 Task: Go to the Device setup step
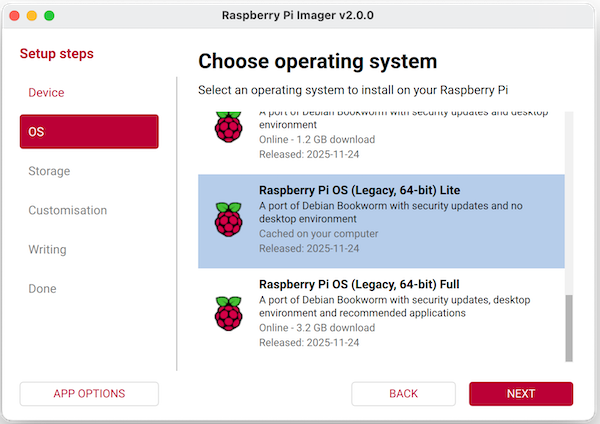click(46, 93)
